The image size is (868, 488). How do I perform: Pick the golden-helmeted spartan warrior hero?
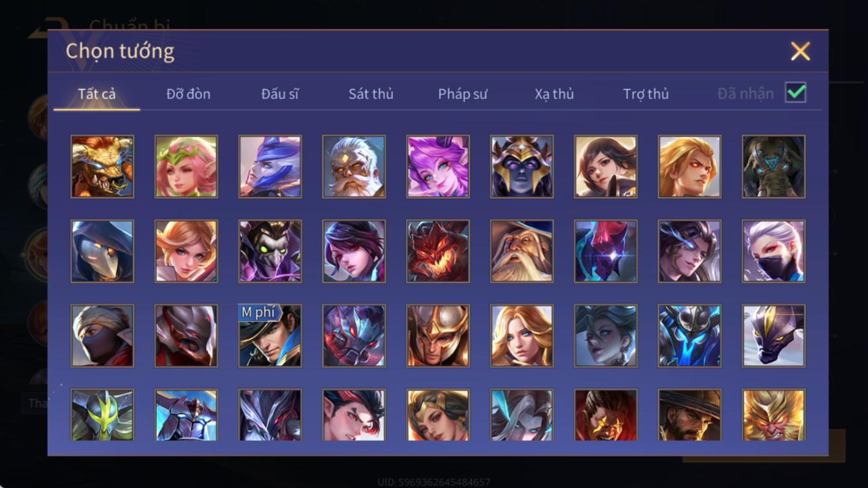438,336
